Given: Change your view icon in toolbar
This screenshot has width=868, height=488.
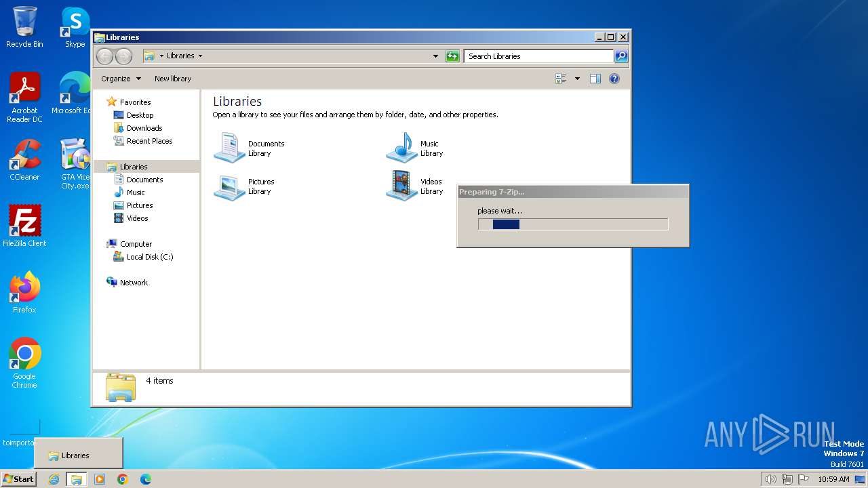Looking at the screenshot, I should 561,79.
